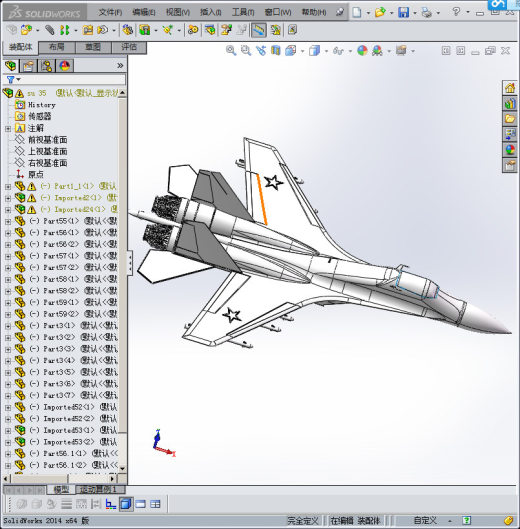
Task: Open the PropertyManager tab icon
Action: pos(28,66)
